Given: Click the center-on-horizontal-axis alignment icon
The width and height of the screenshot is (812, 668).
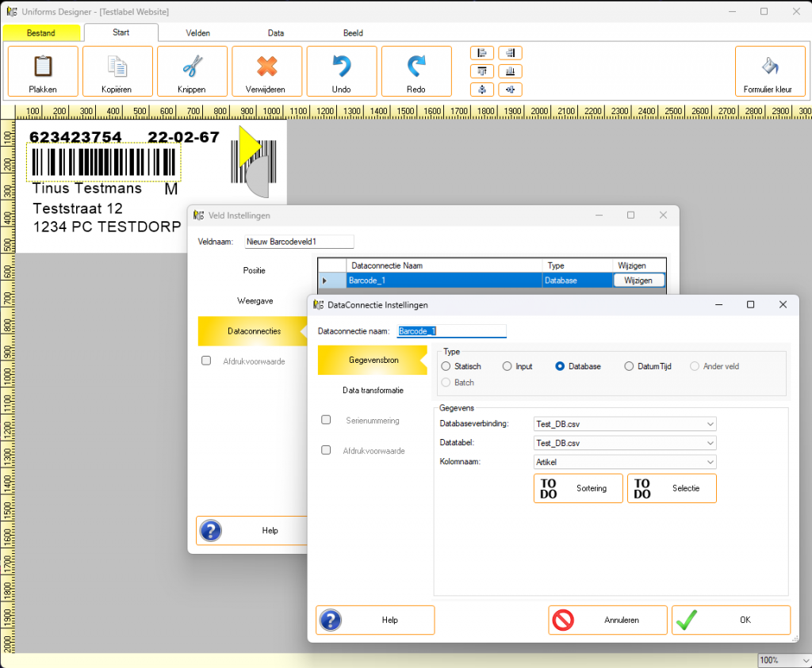Looking at the screenshot, I should pyautogui.click(x=510, y=90).
